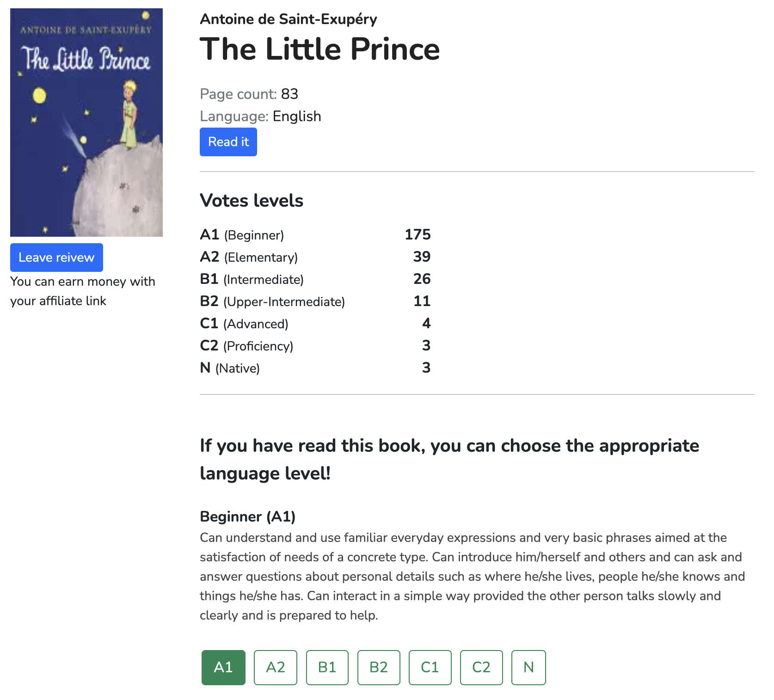Click the B1 (Intermediate) votes row
Image resolution: width=774 pixels, height=700 pixels.
pos(314,279)
